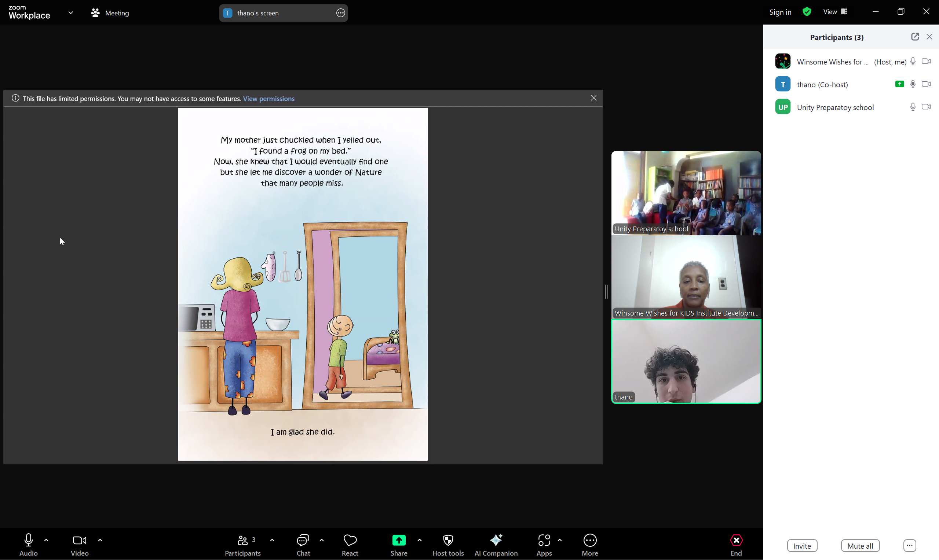
Task: Pop out the Participants panel
Action: point(914,37)
